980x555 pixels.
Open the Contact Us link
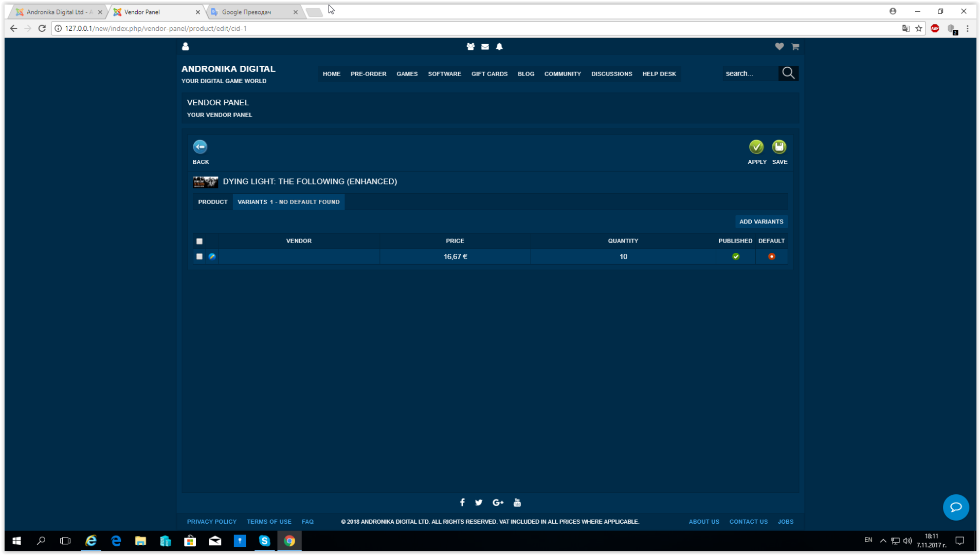click(748, 522)
